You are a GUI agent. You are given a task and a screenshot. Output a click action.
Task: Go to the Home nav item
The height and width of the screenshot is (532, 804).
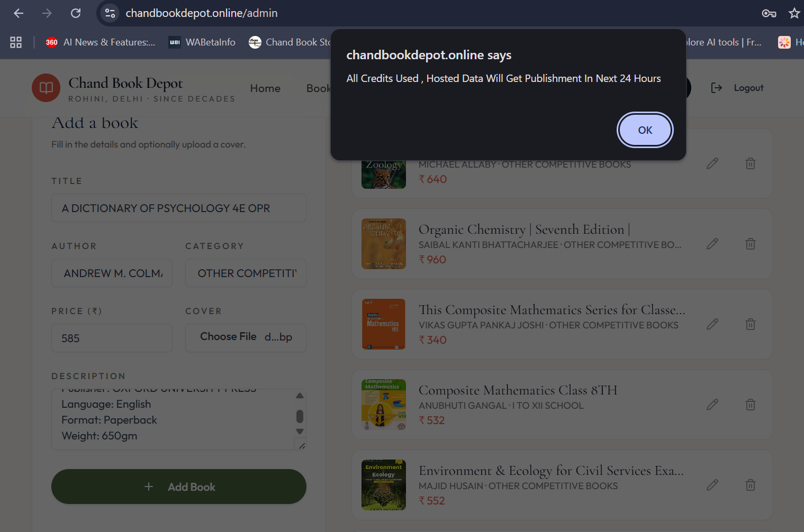click(265, 88)
